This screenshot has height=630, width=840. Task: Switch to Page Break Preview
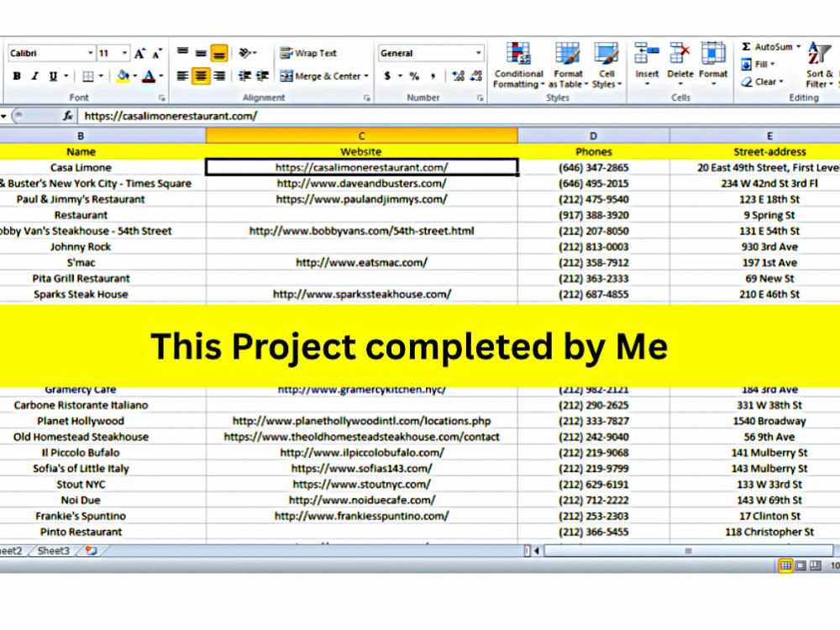click(x=816, y=565)
